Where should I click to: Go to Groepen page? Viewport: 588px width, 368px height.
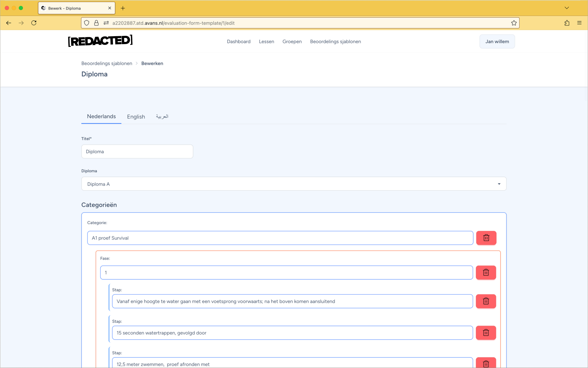point(292,42)
